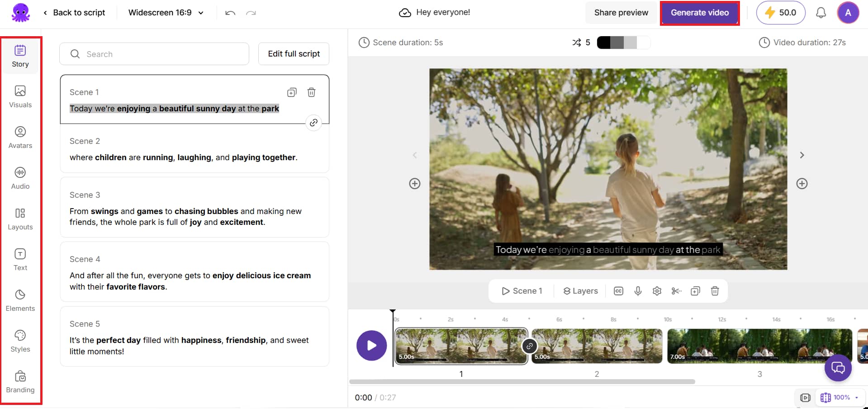
Task: Open the Styles panel in sidebar
Action: [20, 341]
